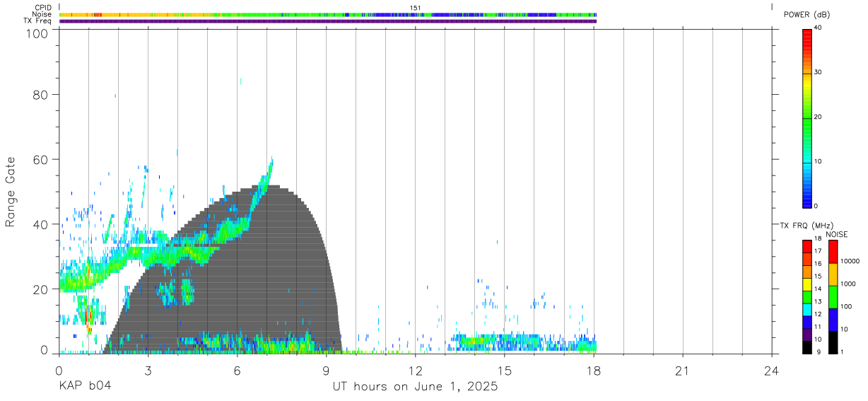The width and height of the screenshot is (868, 401).
Task: Select the 18 tick on TX FRQ scale
Action: tap(819, 239)
